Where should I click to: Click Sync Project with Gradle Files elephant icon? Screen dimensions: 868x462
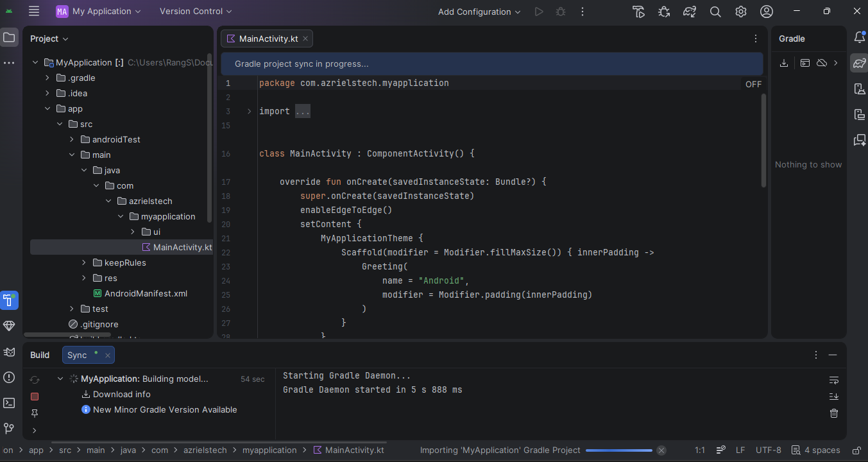(690, 12)
